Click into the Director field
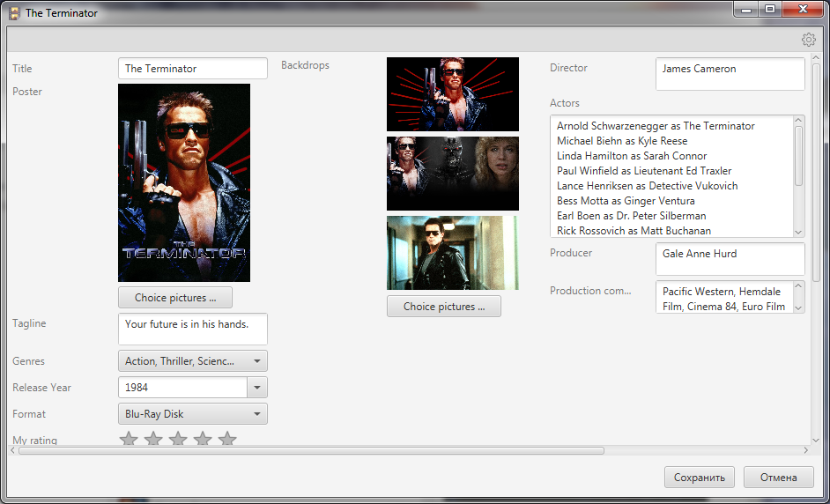The image size is (830, 504). click(x=730, y=74)
